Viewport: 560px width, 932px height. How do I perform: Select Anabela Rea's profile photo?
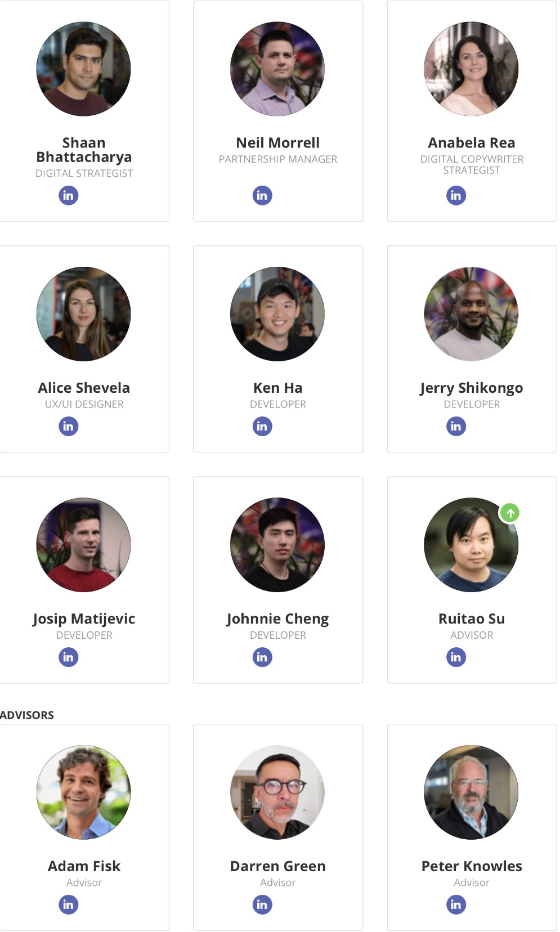[471, 69]
